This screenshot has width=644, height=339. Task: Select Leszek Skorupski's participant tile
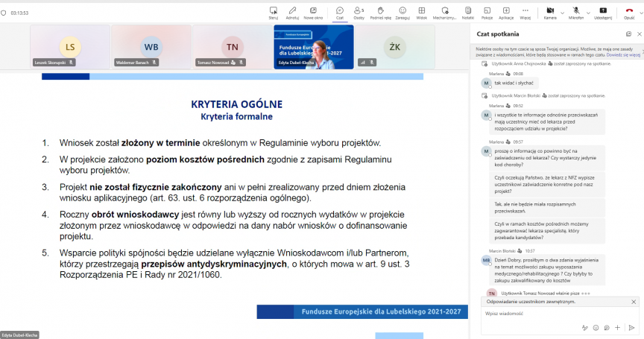pyautogui.click(x=70, y=47)
